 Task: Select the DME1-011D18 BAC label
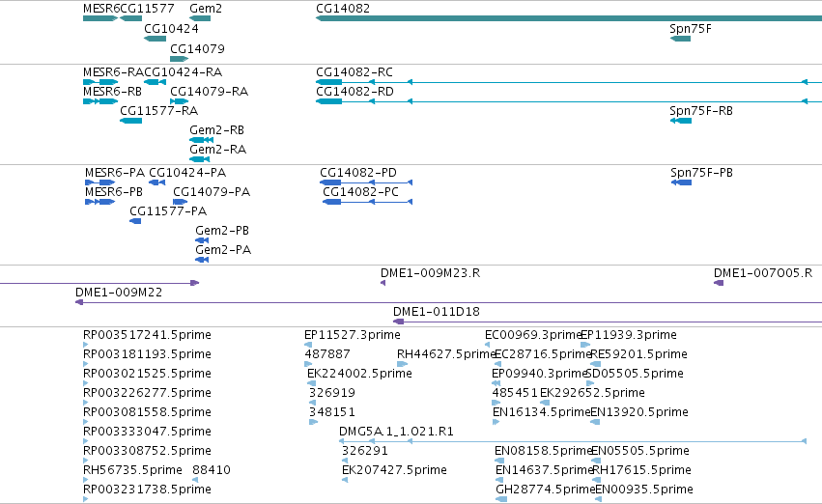(x=437, y=312)
